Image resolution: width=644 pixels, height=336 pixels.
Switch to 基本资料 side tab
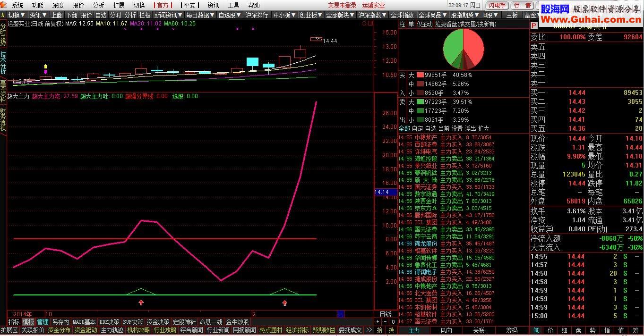click(3, 92)
